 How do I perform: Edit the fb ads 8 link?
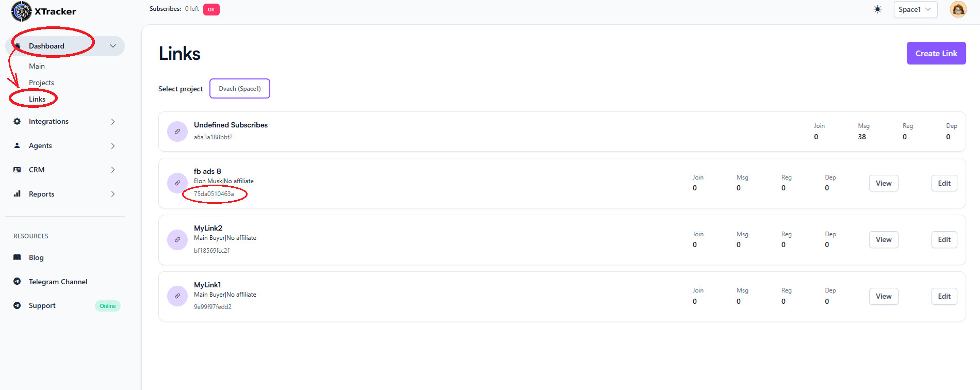(944, 183)
